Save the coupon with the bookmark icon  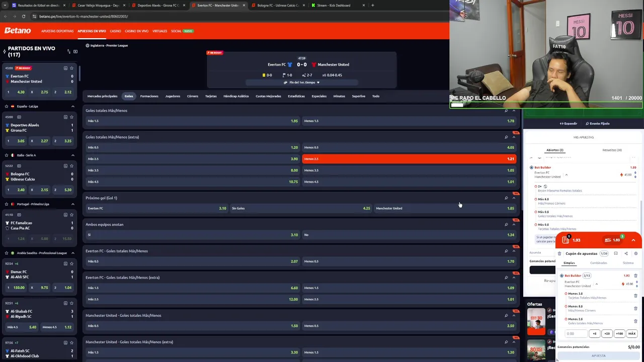pyautogui.click(x=616, y=253)
